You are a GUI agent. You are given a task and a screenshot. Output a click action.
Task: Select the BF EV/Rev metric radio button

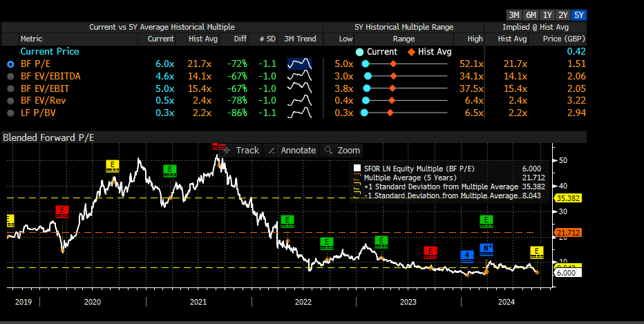10,101
